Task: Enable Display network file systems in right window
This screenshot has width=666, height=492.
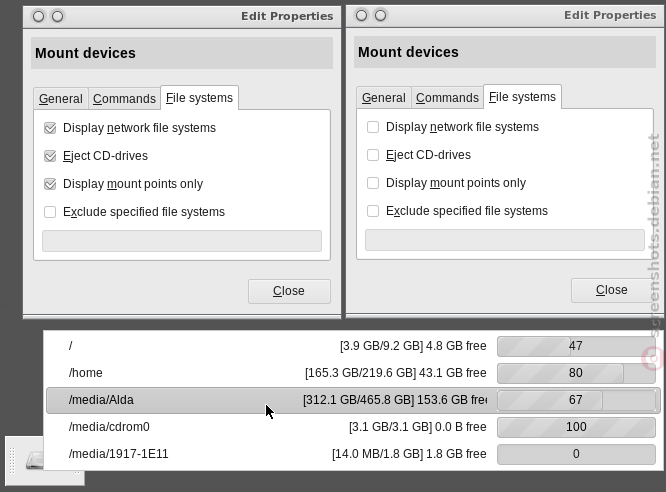Action: (373, 127)
